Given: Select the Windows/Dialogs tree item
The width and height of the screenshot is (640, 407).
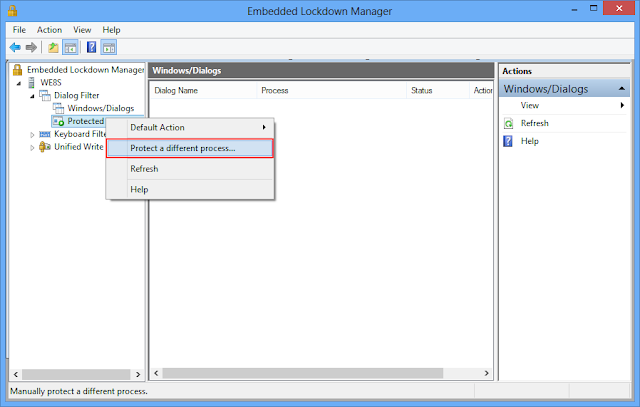Looking at the screenshot, I should (101, 108).
